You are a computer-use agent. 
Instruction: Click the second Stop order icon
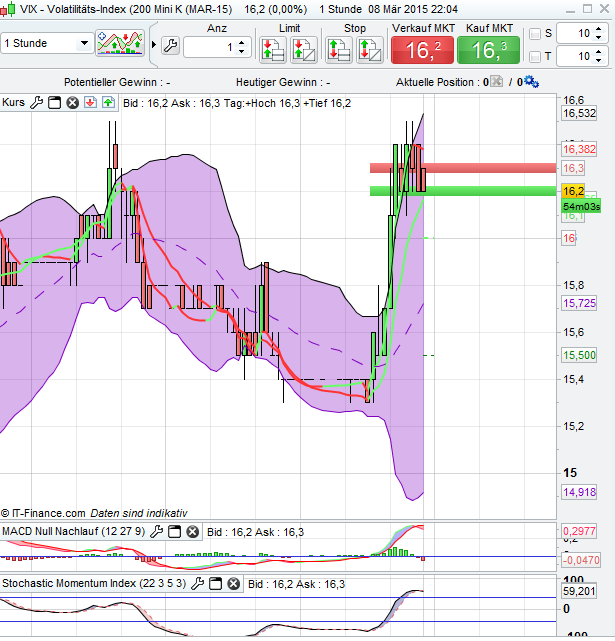pos(370,50)
